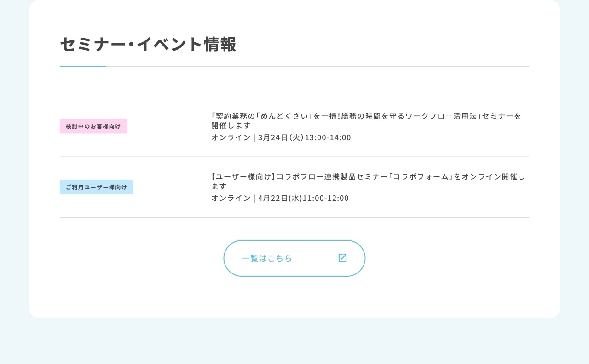Screen dimensions: 589x364
Task: Click inside the rounded 一覧はこちら pill border
Action: pyautogui.click(x=294, y=258)
